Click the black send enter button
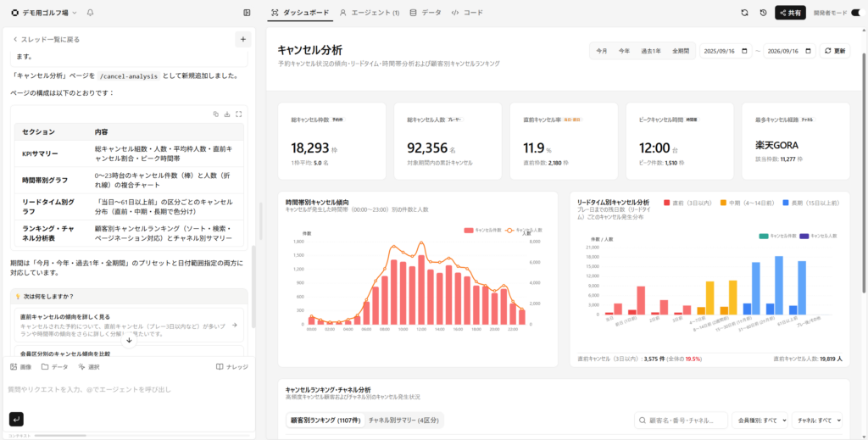This screenshot has height=440, width=868. pos(16,420)
